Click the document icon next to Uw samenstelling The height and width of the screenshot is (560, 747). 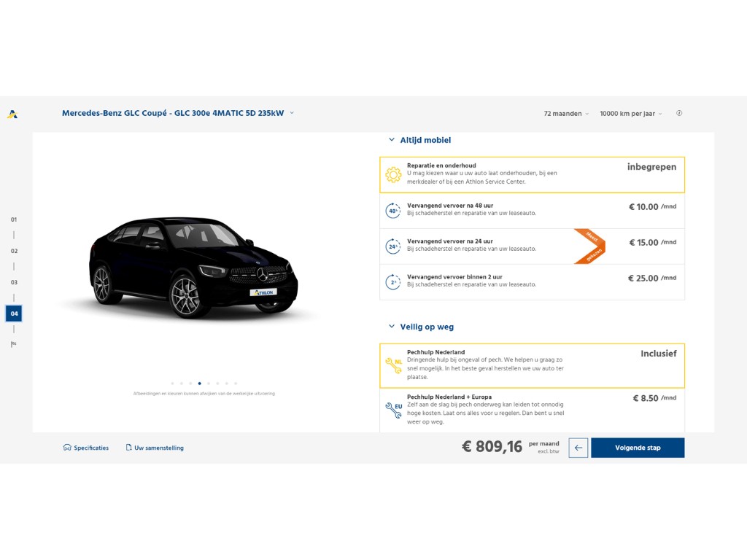[x=128, y=448]
